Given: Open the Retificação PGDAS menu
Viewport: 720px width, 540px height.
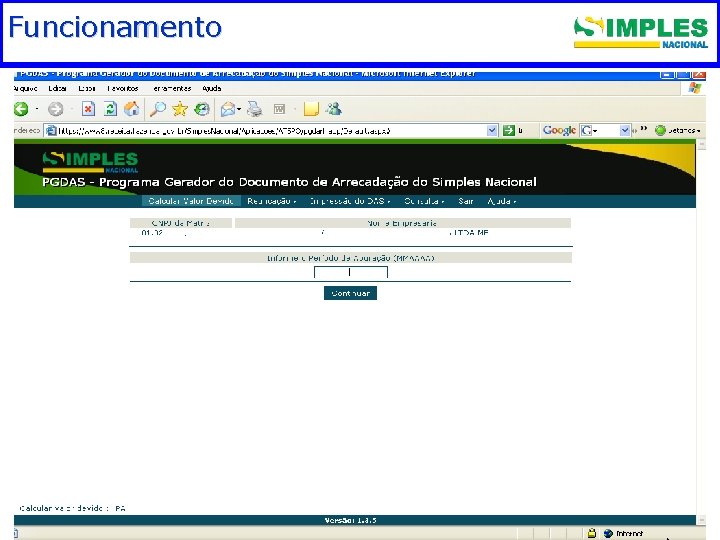Looking at the screenshot, I should (271, 201).
